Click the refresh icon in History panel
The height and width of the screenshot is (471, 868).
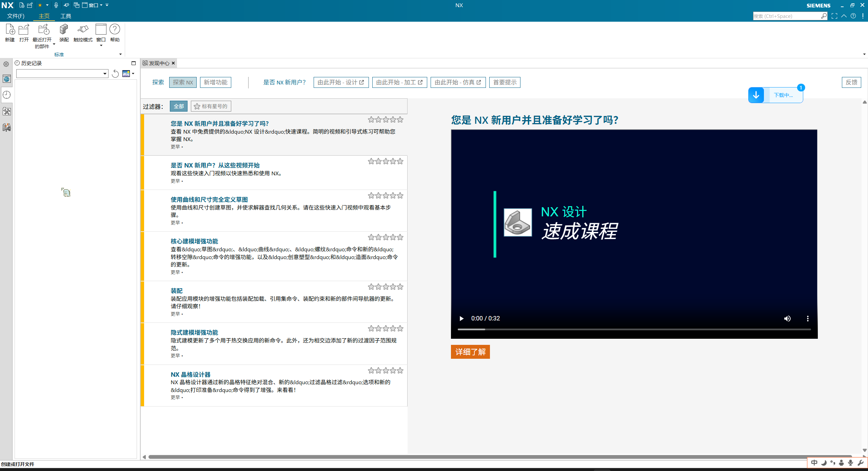[x=115, y=74]
